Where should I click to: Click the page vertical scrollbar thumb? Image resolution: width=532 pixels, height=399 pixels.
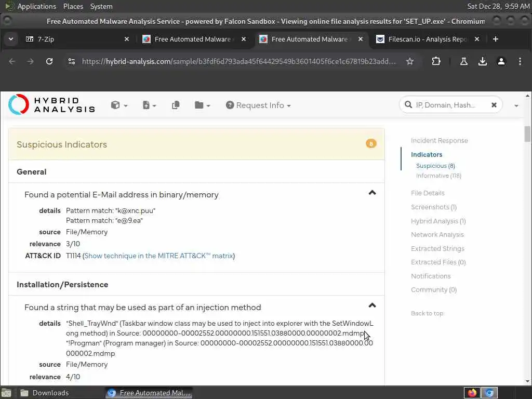pyautogui.click(x=527, y=134)
